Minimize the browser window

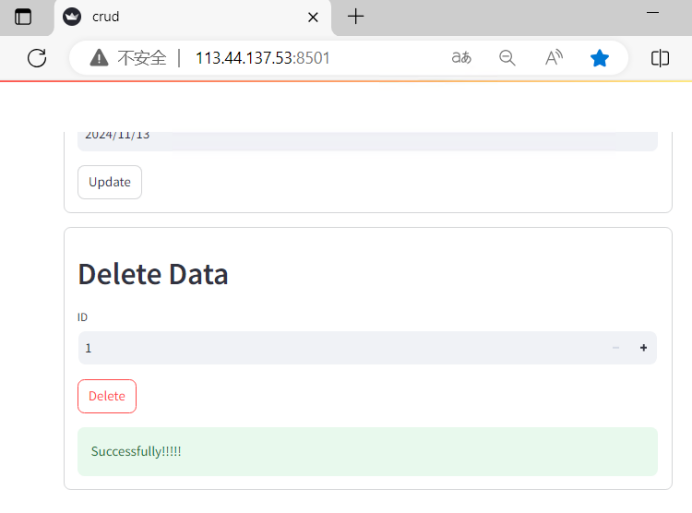tap(654, 12)
